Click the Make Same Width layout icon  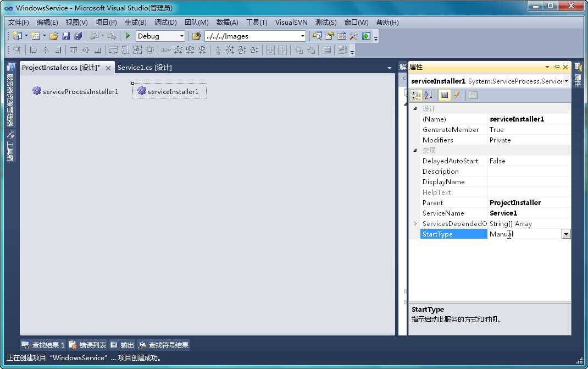113,50
